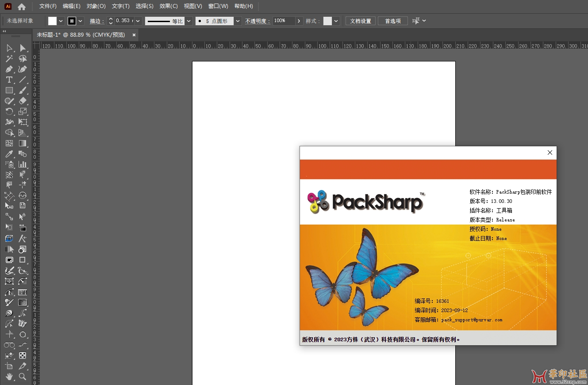Pick the Line Segment tool

coord(23,80)
